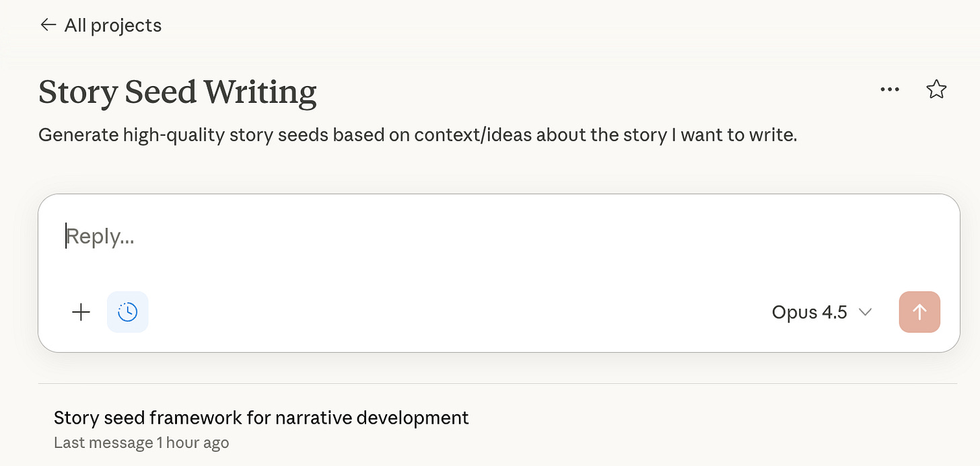This screenshot has height=466, width=980.
Task: Place cursor at the Reply placeholder text
Action: [100, 237]
